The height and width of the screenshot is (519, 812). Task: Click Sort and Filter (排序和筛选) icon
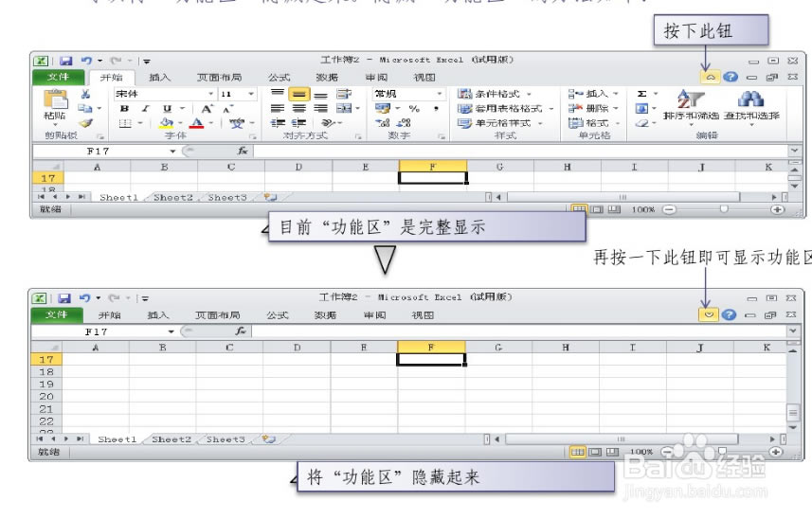pyautogui.click(x=691, y=98)
